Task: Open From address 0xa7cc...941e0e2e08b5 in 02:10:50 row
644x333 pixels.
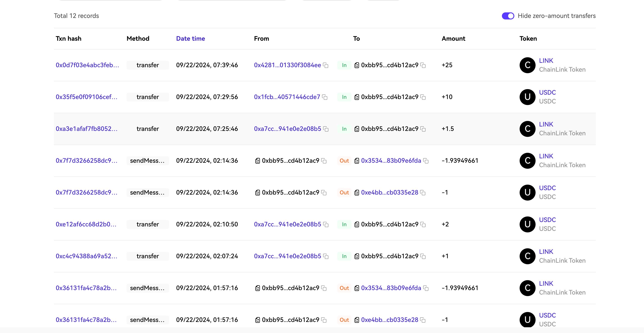Action: pyautogui.click(x=287, y=224)
